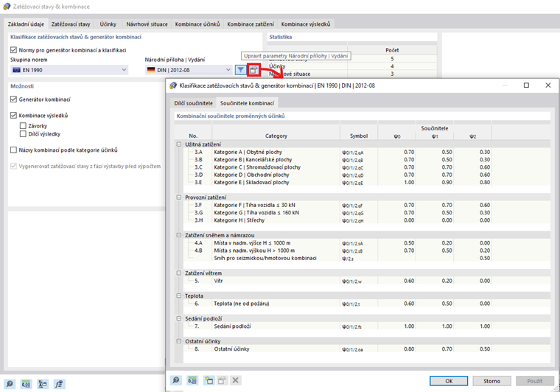Collapse the Ostatní účinky group
Image resolution: width=560 pixels, height=392 pixels.
click(179, 341)
